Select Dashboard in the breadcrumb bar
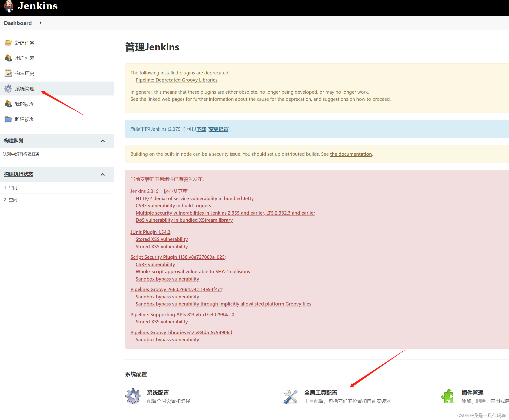The width and height of the screenshot is (509, 420). tap(17, 23)
